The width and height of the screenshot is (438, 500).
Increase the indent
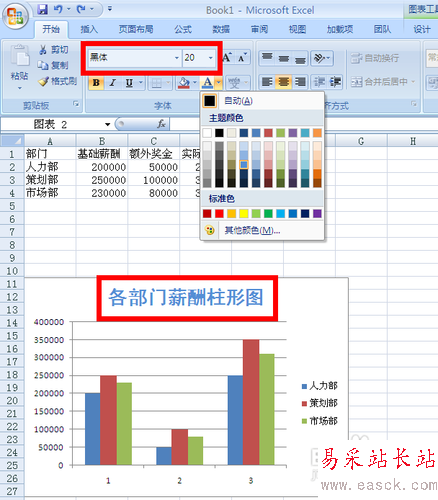point(335,82)
